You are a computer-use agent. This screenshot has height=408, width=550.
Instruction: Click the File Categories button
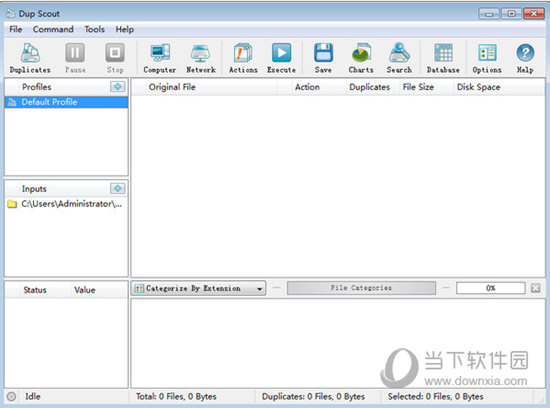361,288
